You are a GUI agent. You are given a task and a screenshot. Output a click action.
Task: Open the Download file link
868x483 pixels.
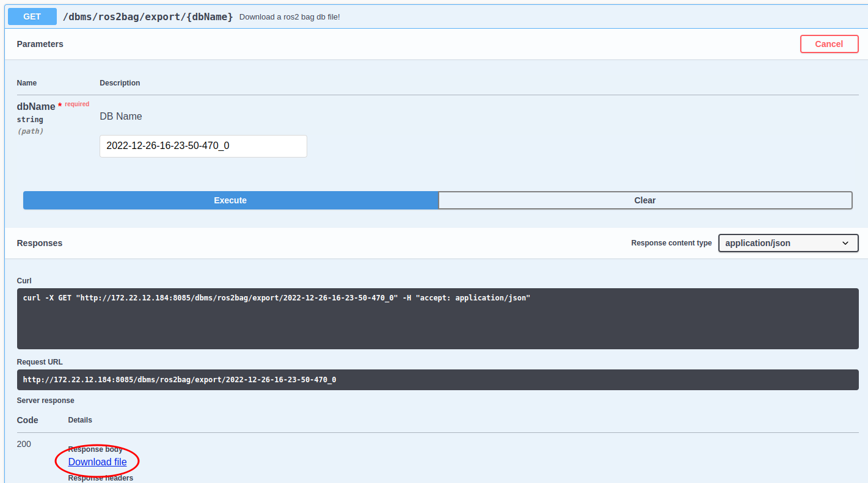[96, 462]
